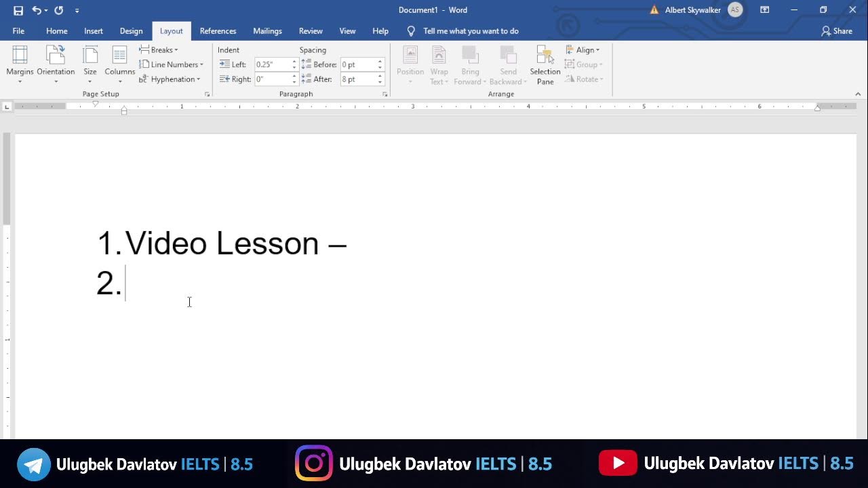Viewport: 868px width, 488px height.
Task: Click the vertical scrollbar thumb on left
Action: pyautogui.click(x=7, y=179)
